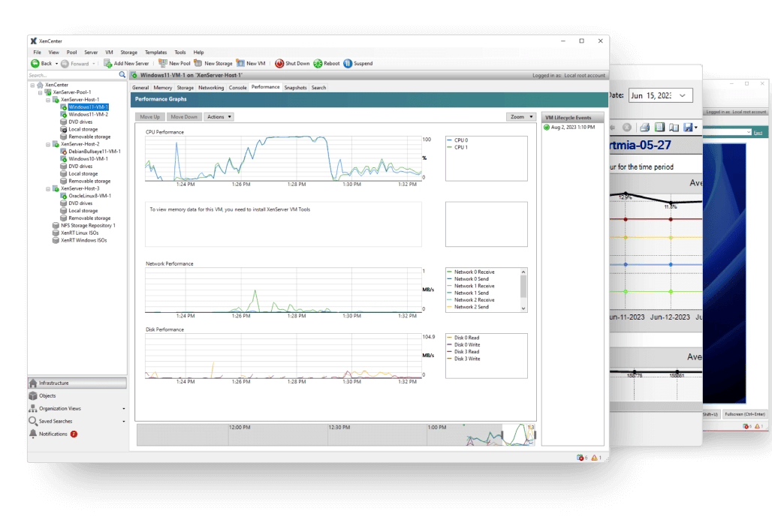Click the red notifications count badge
This screenshot has width=772, height=532.
(x=74, y=434)
